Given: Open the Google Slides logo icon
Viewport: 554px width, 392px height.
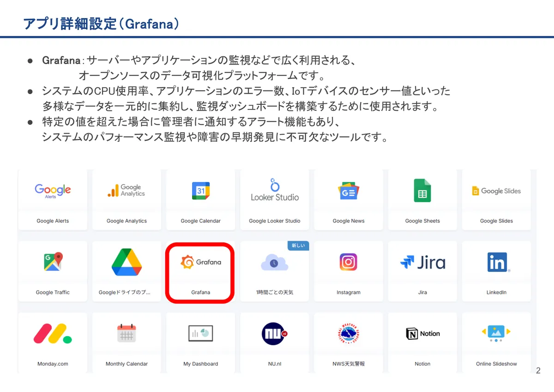Looking at the screenshot, I should tap(496, 191).
